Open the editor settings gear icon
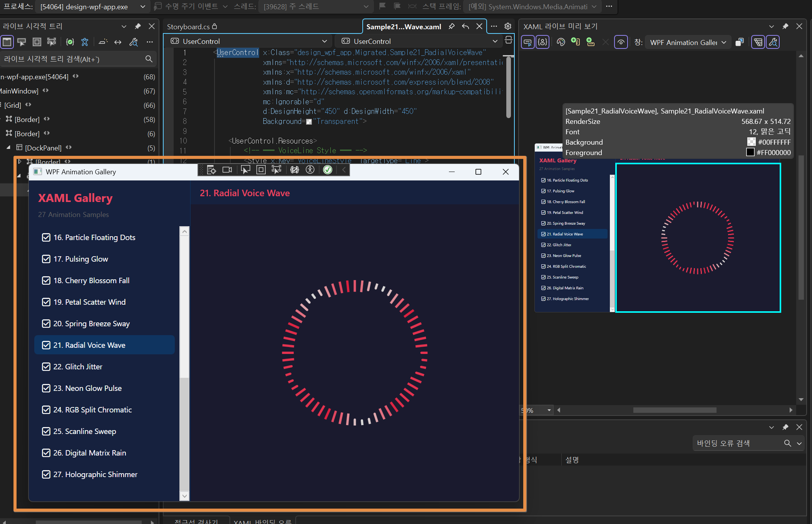 pos(508,26)
